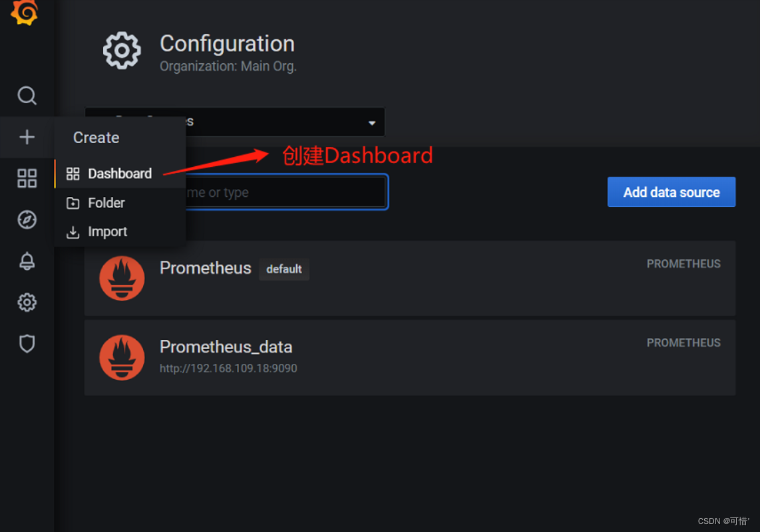Click the Create plus icon in sidebar
The width and height of the screenshot is (760, 532).
(27, 137)
